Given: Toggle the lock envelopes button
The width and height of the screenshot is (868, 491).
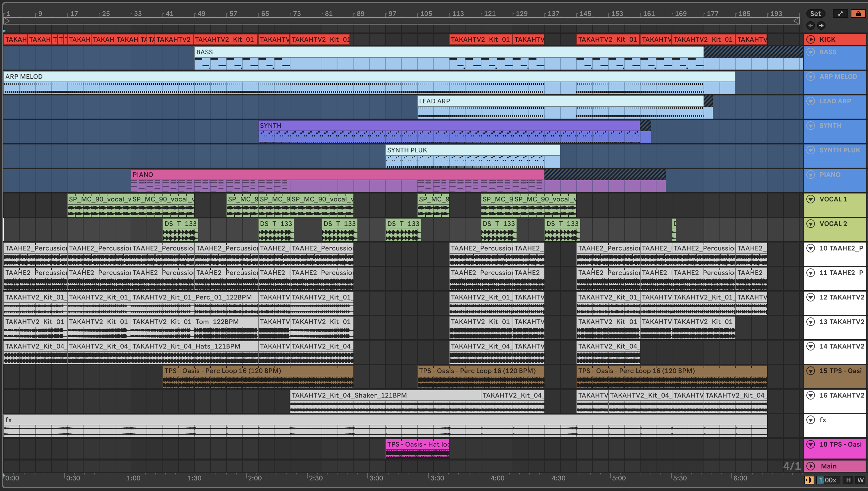Looking at the screenshot, I should tap(858, 14).
